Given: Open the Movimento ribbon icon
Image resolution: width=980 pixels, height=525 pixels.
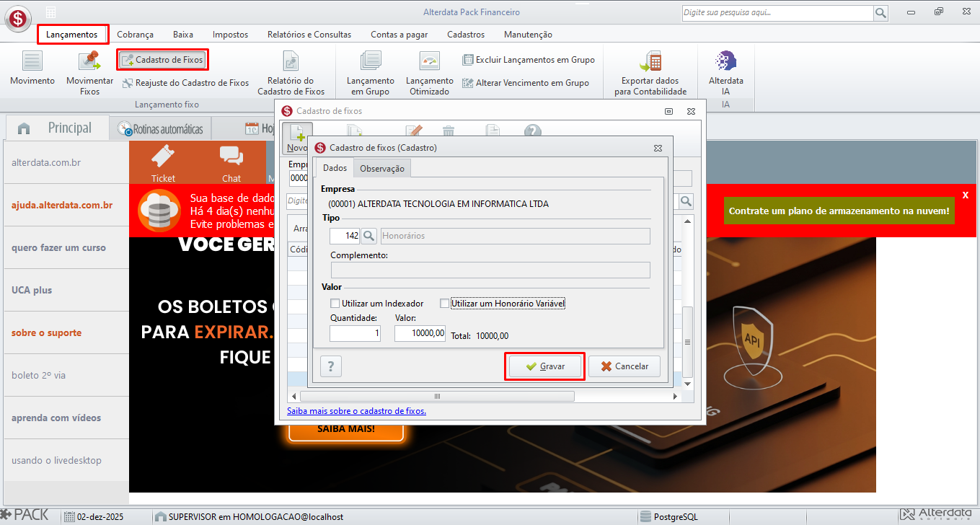Looking at the screenshot, I should click(x=32, y=69).
